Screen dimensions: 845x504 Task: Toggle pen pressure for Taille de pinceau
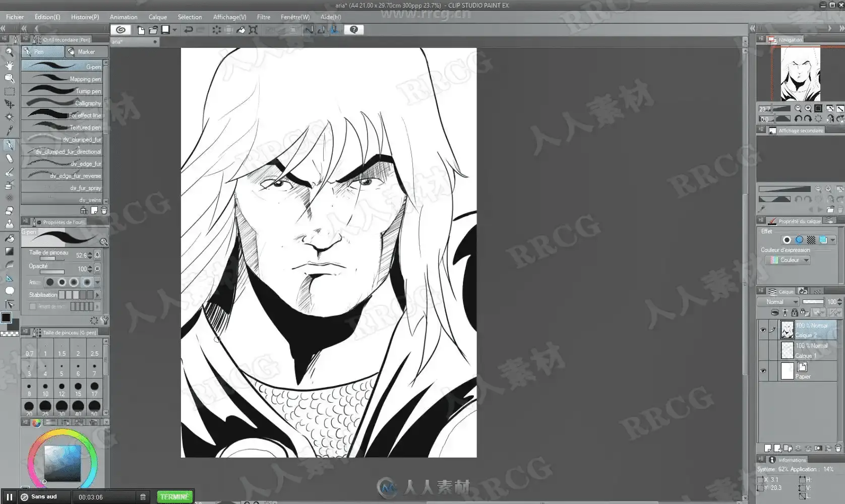pos(97,255)
